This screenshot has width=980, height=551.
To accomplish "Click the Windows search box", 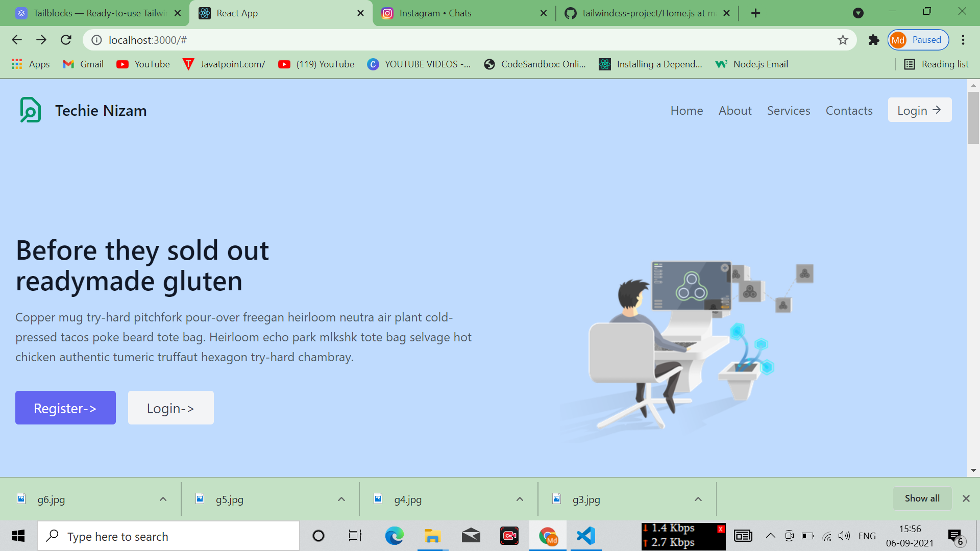I will click(x=168, y=536).
